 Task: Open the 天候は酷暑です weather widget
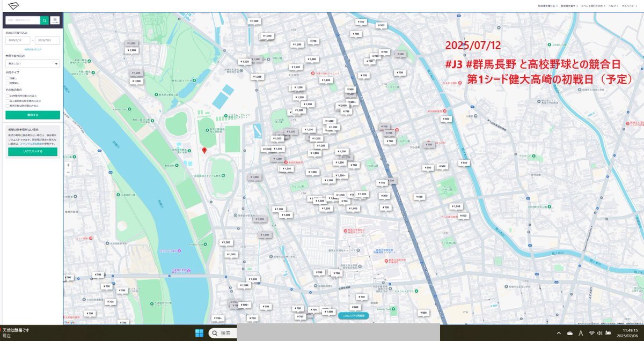[x=16, y=332]
